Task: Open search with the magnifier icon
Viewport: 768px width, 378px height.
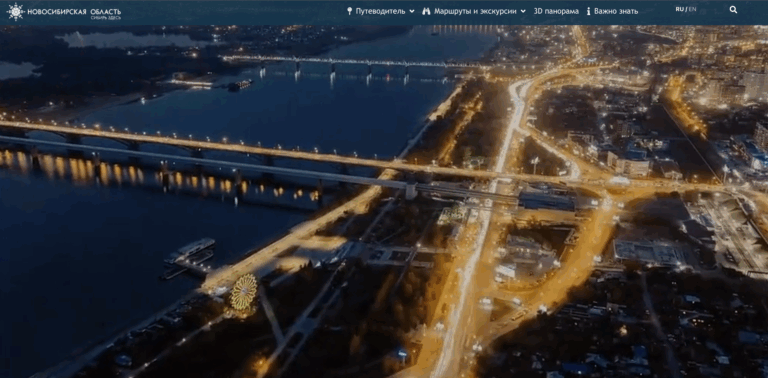Action: (x=733, y=9)
